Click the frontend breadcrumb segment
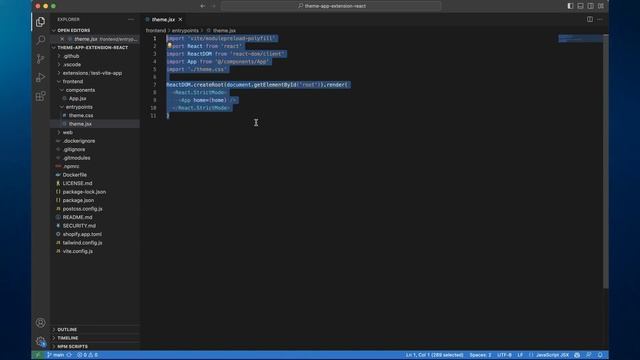 coord(156,31)
